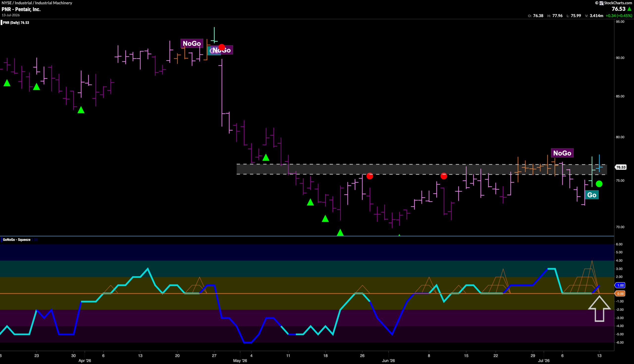Click the gray dashed resistance zone band
The width and height of the screenshot is (634, 364).
pyautogui.click(x=422, y=169)
